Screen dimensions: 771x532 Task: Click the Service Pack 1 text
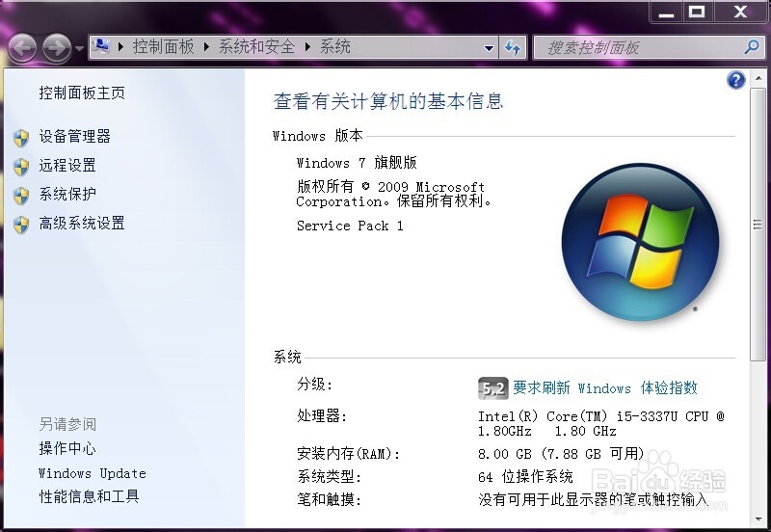[x=350, y=226]
